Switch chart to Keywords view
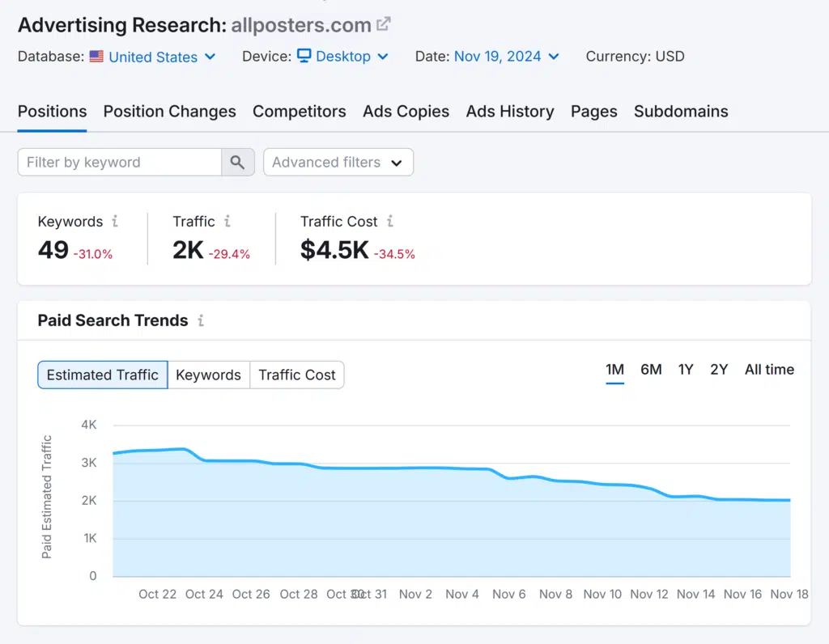This screenshot has height=644, width=829. 208,375
